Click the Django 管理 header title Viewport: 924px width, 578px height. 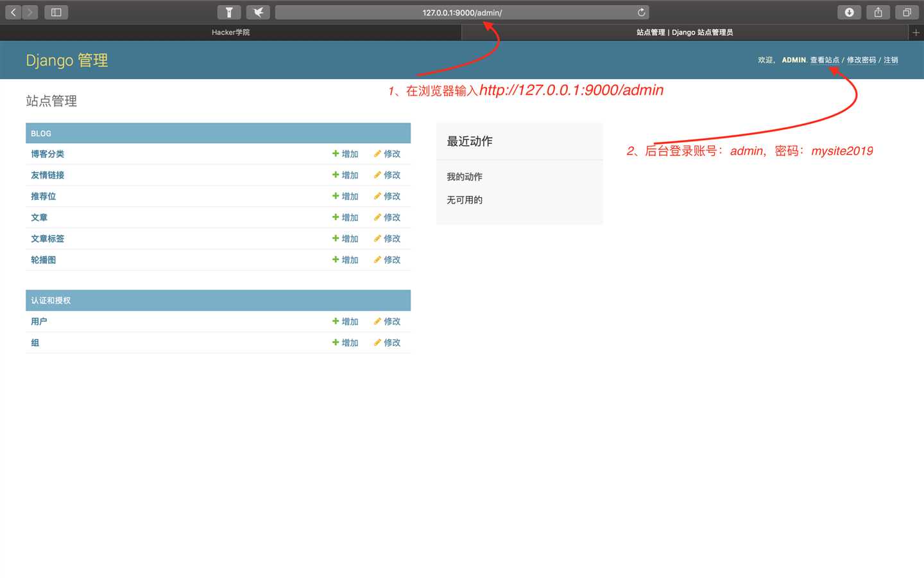[x=67, y=60]
